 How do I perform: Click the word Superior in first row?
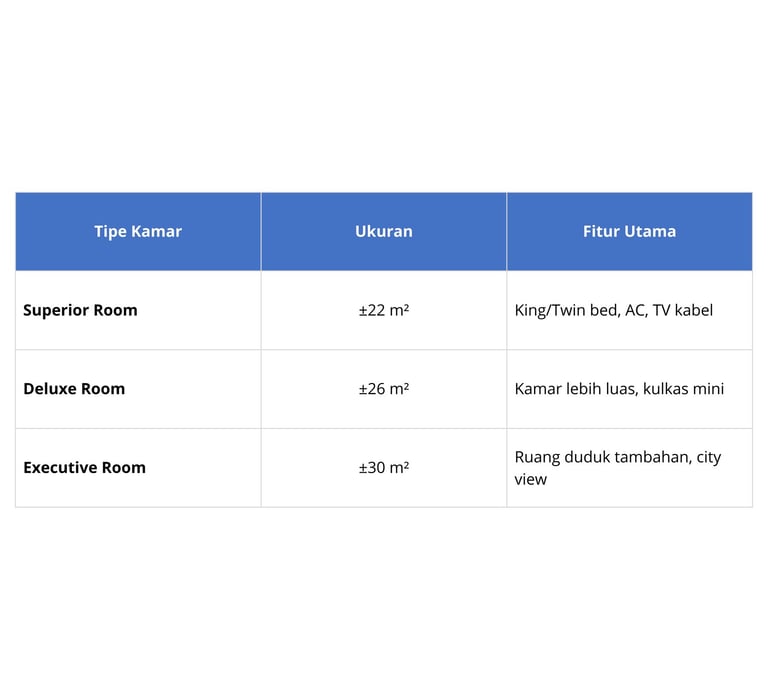click(x=56, y=311)
